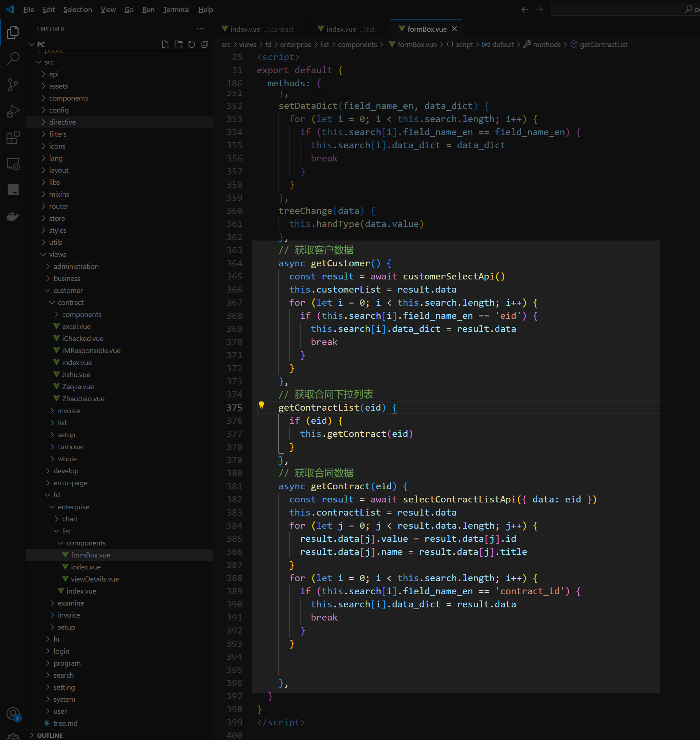Open the Explorer more actions menu
The height and width of the screenshot is (740, 700).
(200, 29)
